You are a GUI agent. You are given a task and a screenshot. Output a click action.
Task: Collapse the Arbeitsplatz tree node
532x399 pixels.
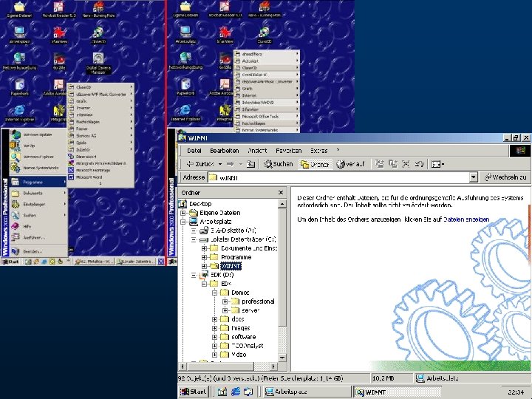183,222
